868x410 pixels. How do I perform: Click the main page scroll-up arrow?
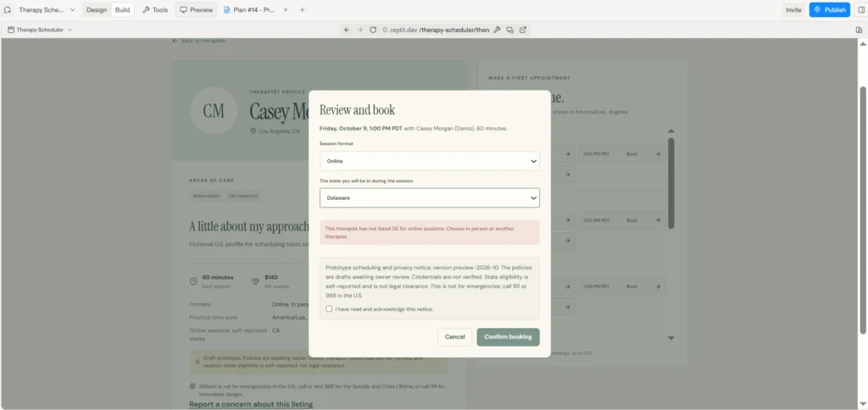[862, 44]
